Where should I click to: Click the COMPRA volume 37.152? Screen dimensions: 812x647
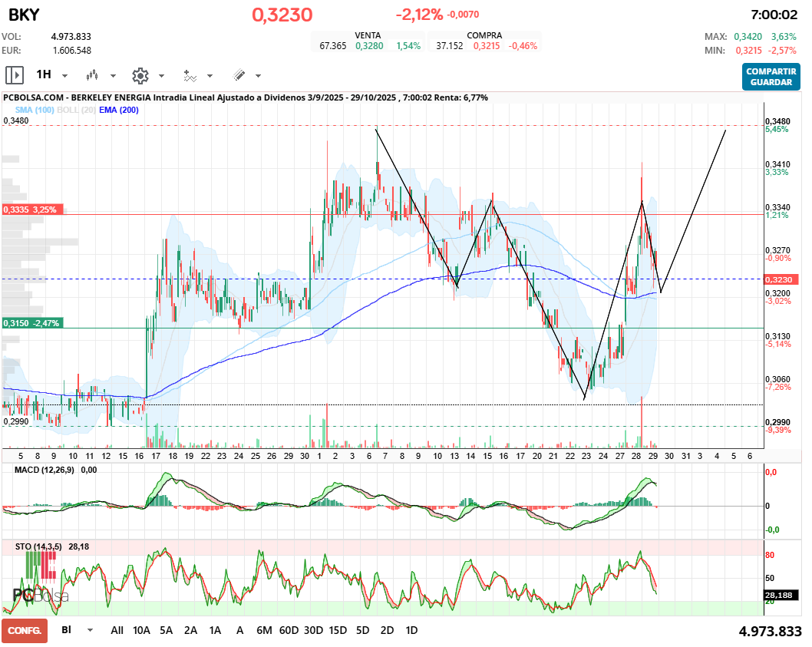tap(450, 45)
